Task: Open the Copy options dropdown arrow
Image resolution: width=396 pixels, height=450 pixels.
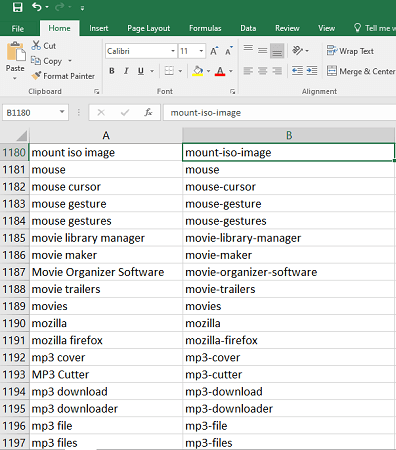Action: pyautogui.click(x=70, y=61)
